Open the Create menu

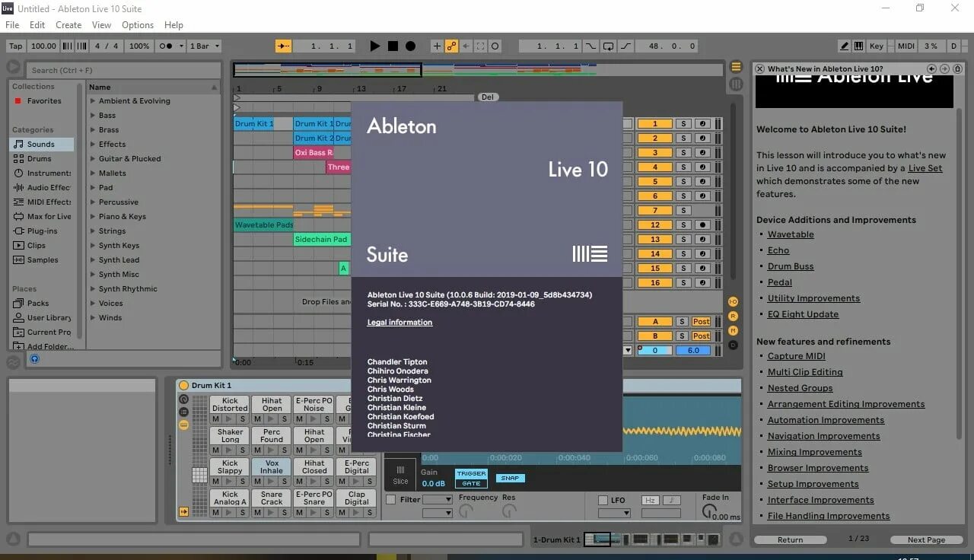tap(68, 24)
